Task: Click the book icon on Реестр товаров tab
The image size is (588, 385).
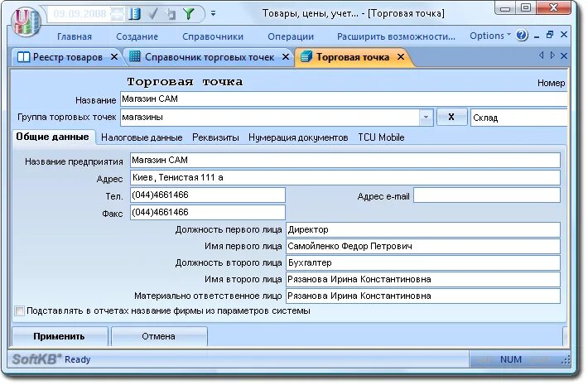Action: point(23,57)
